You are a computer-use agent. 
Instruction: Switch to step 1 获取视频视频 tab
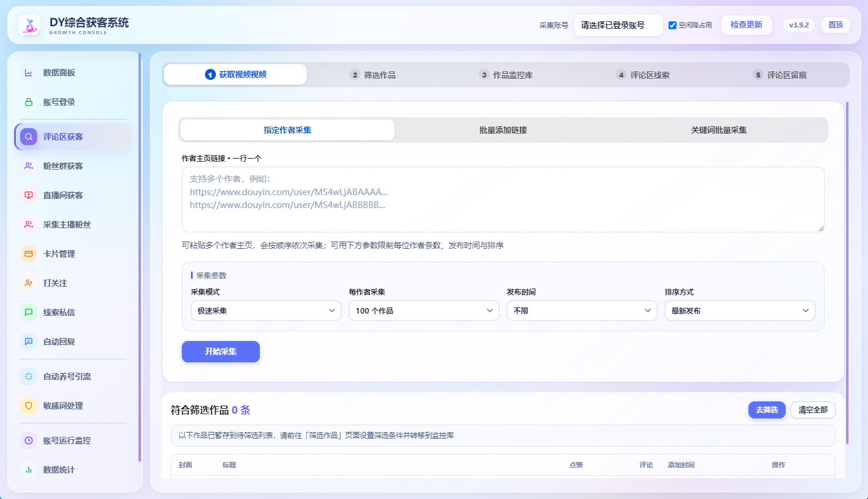235,74
